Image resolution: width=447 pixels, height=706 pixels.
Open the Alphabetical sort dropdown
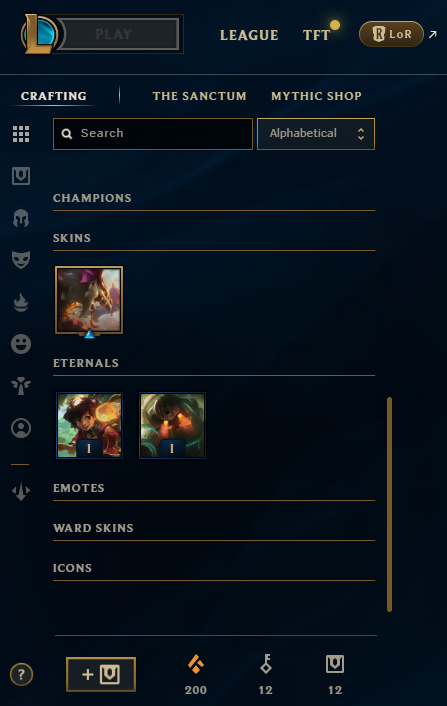coord(316,134)
